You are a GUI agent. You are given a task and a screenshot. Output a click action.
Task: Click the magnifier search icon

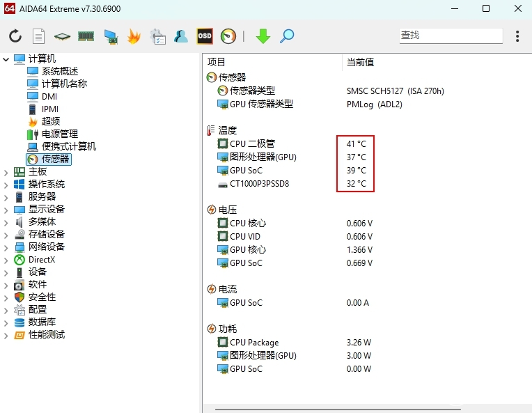point(287,36)
